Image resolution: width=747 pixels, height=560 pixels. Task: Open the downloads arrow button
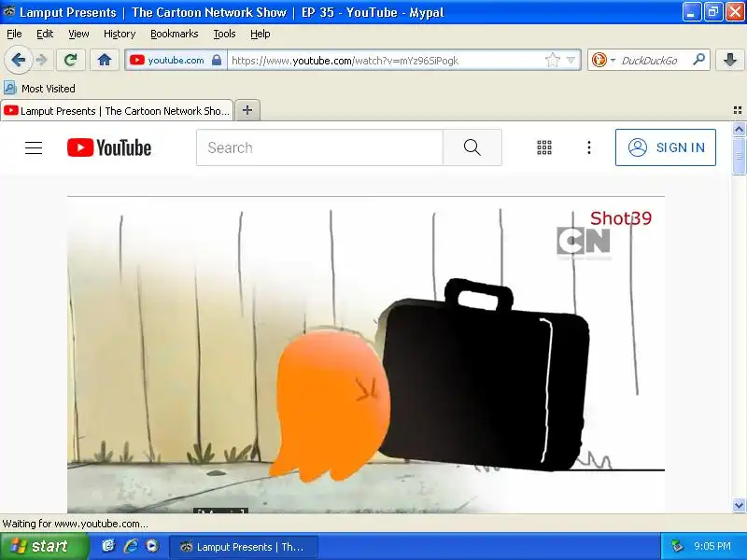click(730, 60)
